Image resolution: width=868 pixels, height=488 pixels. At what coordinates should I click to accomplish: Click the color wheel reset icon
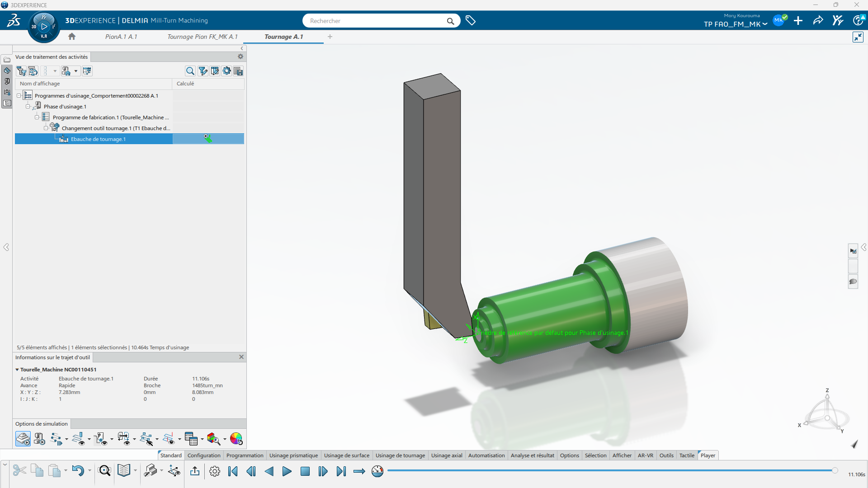coord(236,438)
